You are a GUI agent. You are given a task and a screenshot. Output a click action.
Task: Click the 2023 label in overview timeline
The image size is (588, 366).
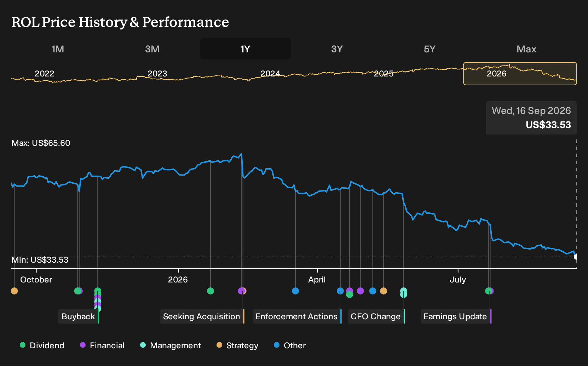(157, 74)
